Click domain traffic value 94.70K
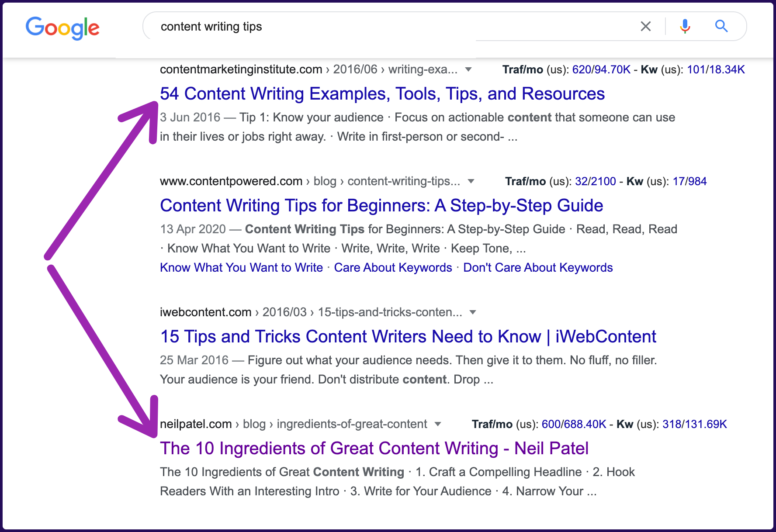This screenshot has height=532, width=776. [612, 69]
